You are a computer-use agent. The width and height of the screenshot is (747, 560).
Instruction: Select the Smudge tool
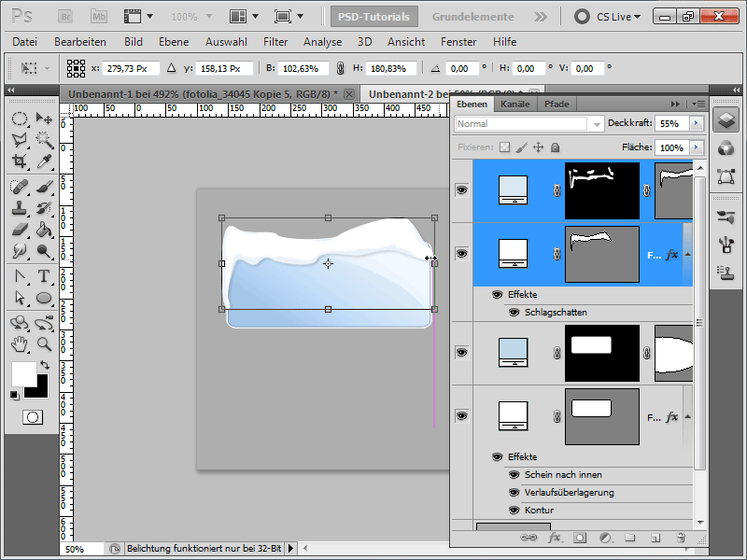coord(20,251)
